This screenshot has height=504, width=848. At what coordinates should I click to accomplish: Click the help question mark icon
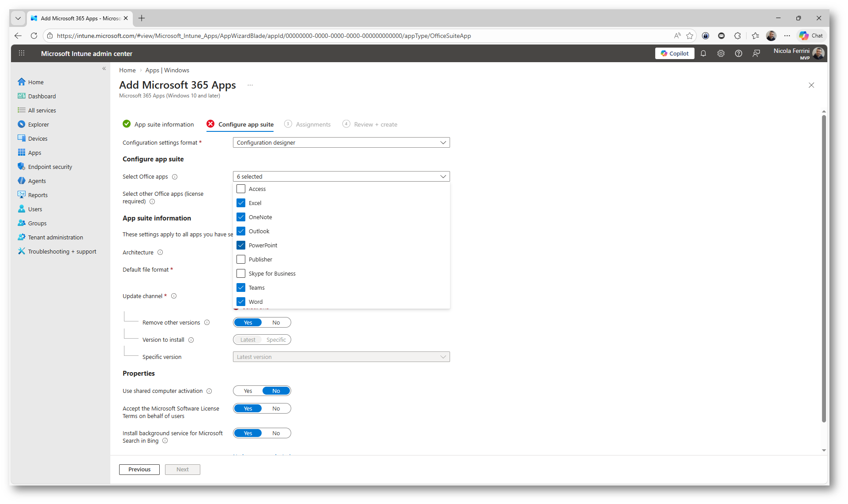click(x=739, y=53)
